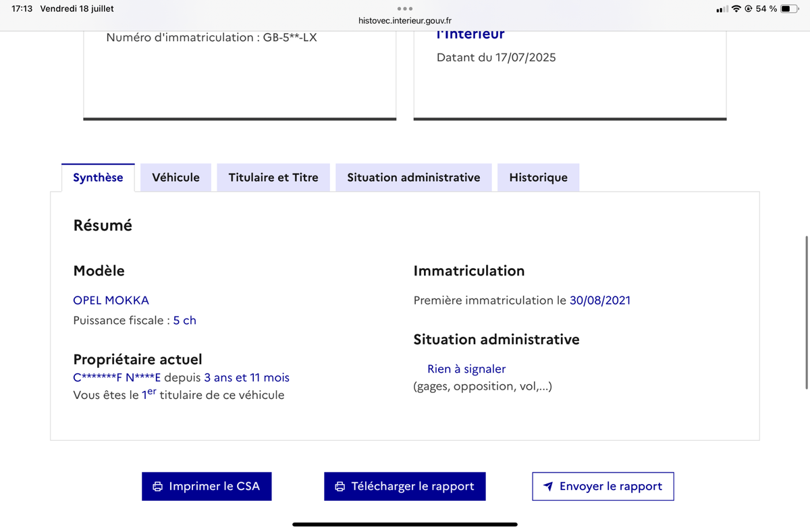This screenshot has width=810, height=532.
Task: Tap the home indicator bar at bottom
Action: [x=405, y=524]
